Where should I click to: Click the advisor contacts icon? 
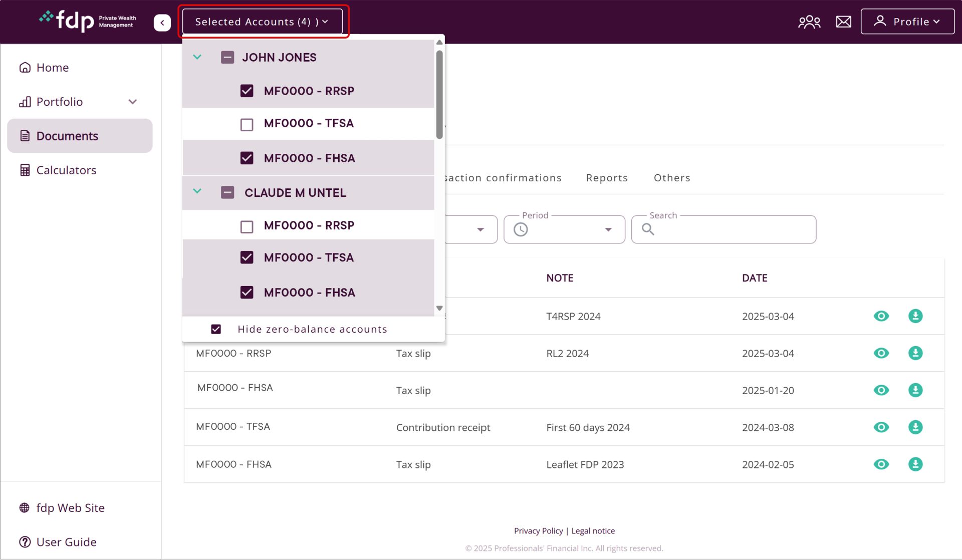[809, 21]
